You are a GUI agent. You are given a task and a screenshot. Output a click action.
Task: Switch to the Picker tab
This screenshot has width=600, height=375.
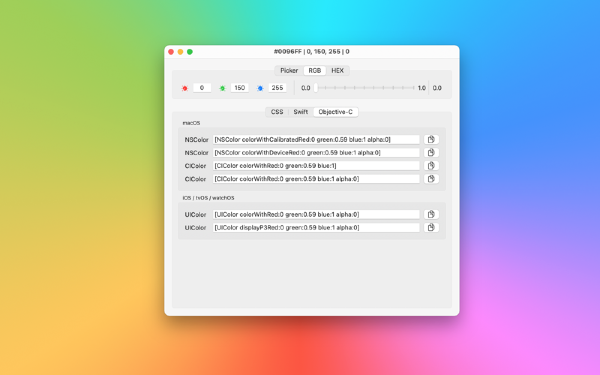[x=289, y=70]
